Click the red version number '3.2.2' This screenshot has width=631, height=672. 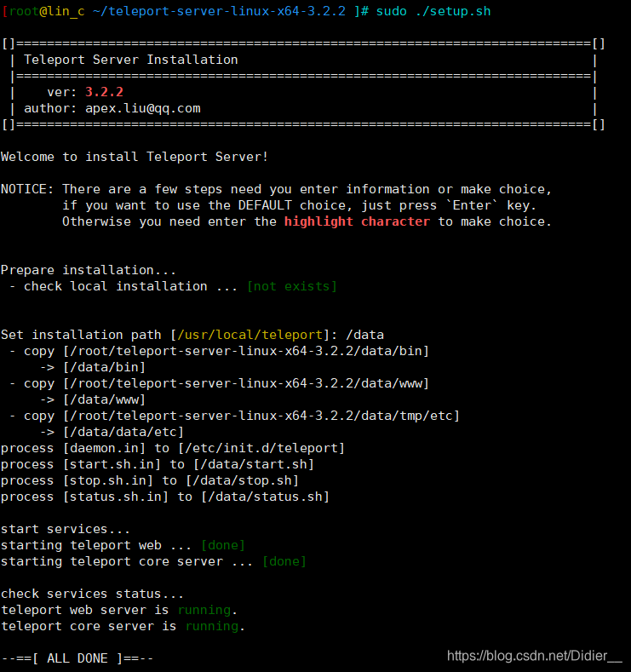tap(104, 92)
